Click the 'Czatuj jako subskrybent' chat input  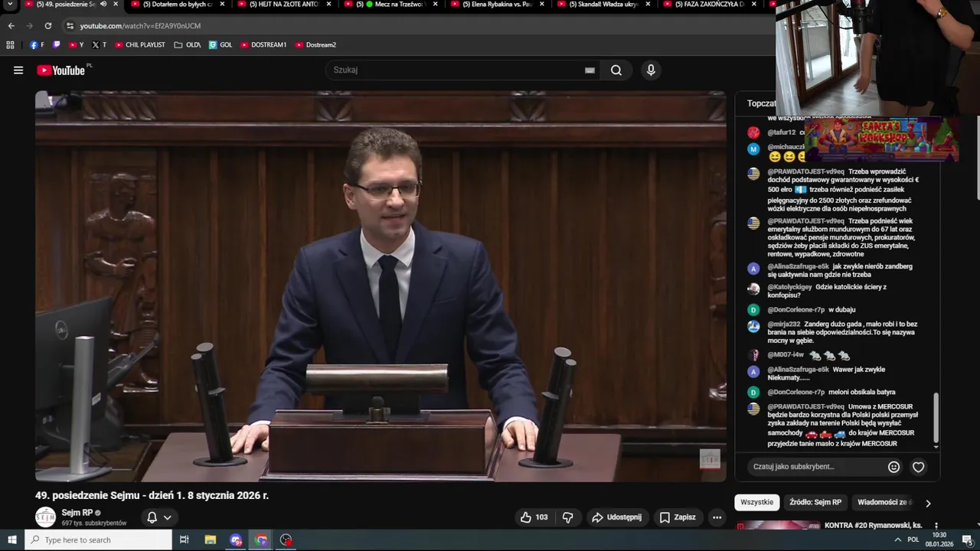815,467
